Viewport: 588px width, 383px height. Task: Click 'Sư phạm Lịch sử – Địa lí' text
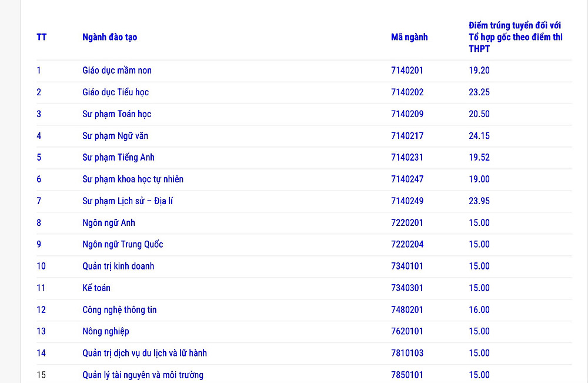(128, 201)
